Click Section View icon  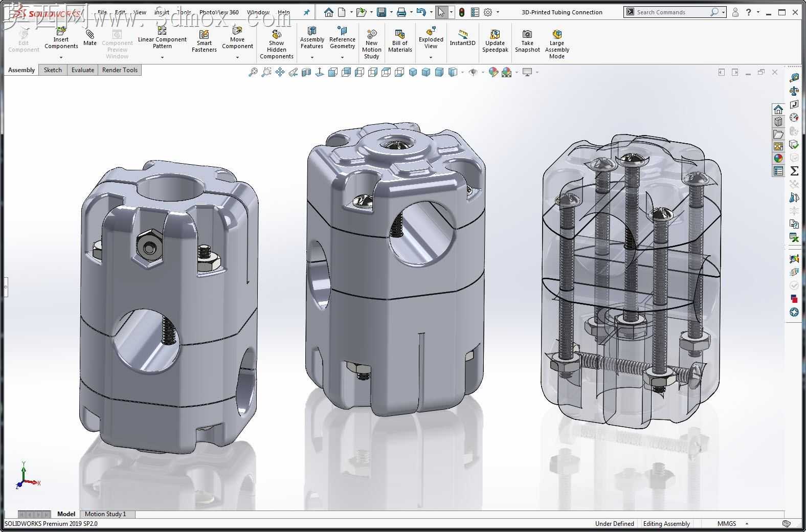306,72
